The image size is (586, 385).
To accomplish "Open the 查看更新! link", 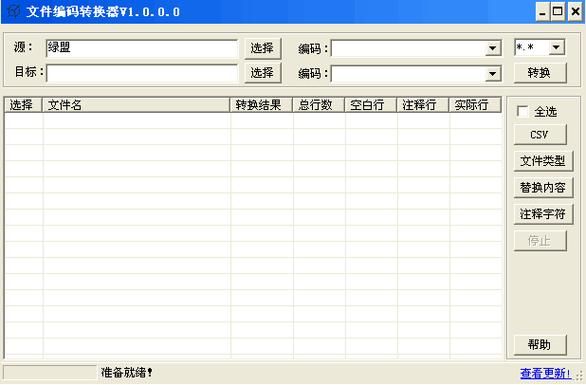I will point(545,373).
